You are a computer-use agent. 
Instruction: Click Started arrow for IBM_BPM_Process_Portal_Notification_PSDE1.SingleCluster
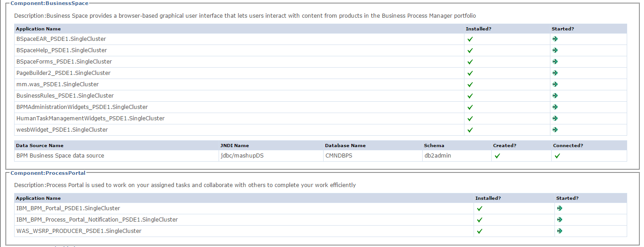tap(559, 219)
